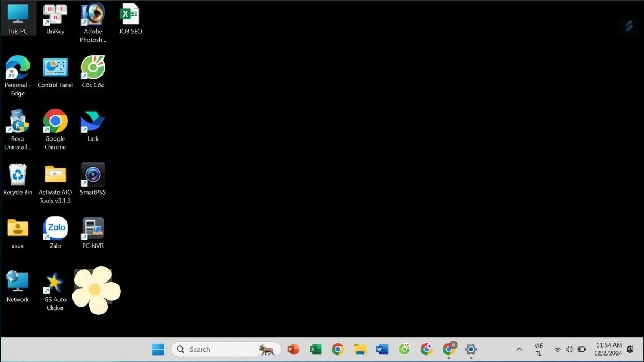Screen dimensions: 644x362
Task: Open PowerPoint from the taskbar
Action: (293, 350)
